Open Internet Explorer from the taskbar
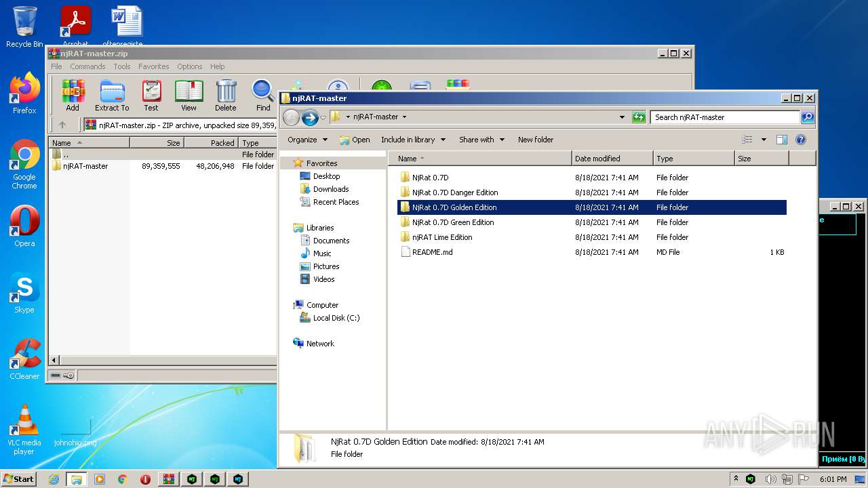The height and width of the screenshot is (488, 868). pos(54,479)
